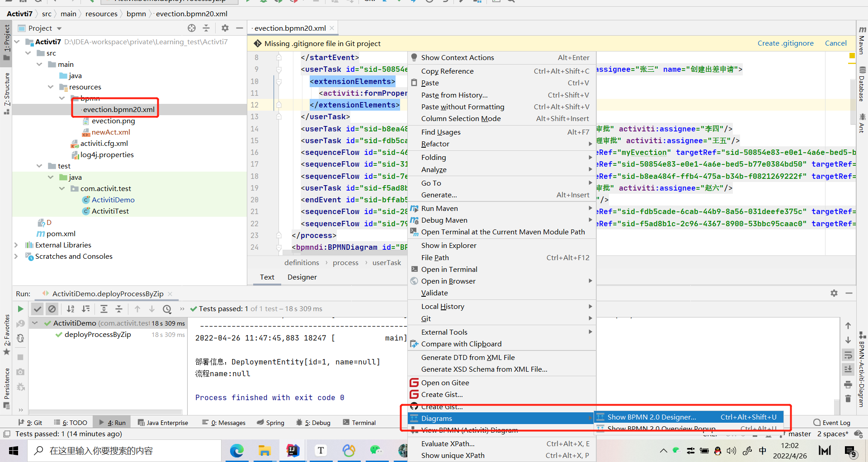
Task: Minimize the Run panel
Action: coord(849,293)
